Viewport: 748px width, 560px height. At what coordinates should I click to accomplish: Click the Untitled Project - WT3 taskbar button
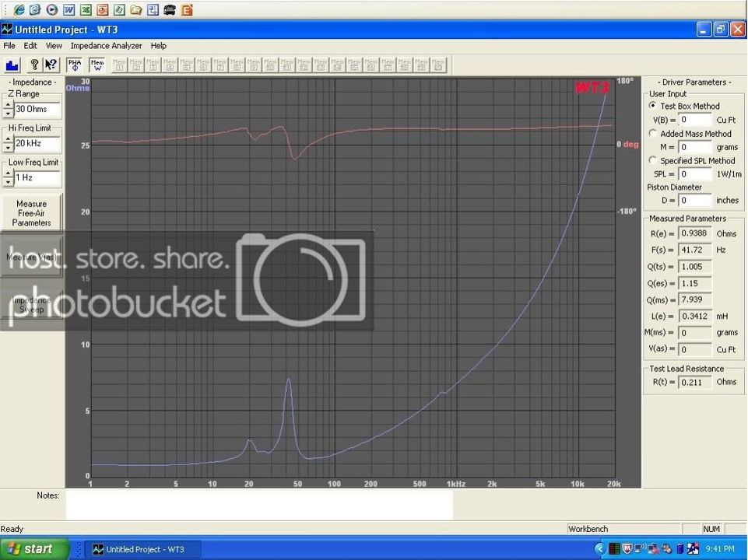coord(142,549)
